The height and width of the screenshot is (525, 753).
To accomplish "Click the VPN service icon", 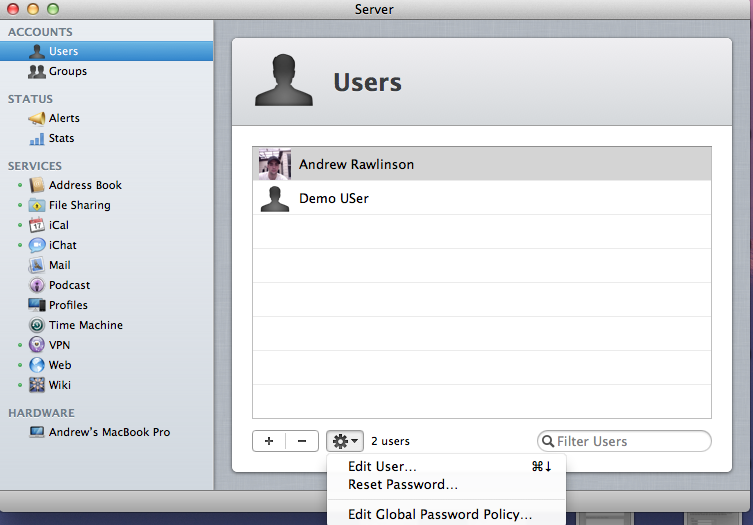I will click(x=36, y=345).
